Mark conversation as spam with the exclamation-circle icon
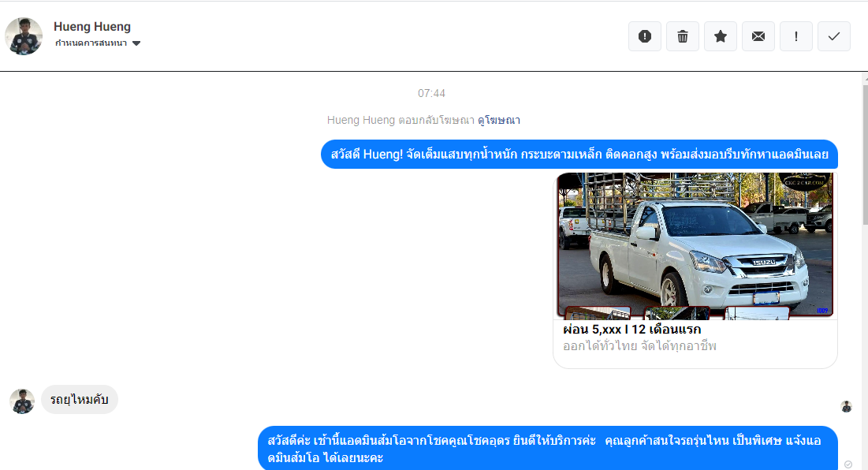This screenshot has height=470, width=868. click(x=645, y=36)
